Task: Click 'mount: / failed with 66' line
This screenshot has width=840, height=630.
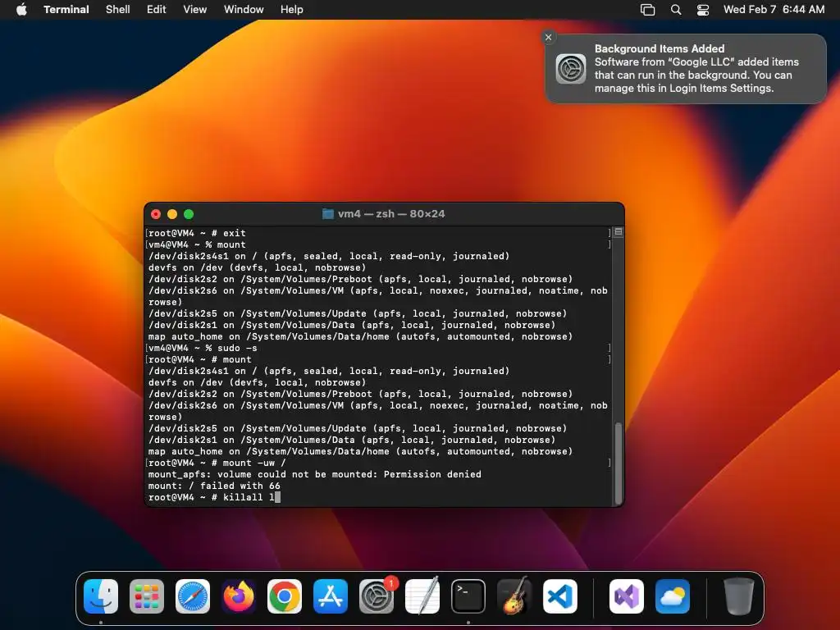Action: coord(214,486)
